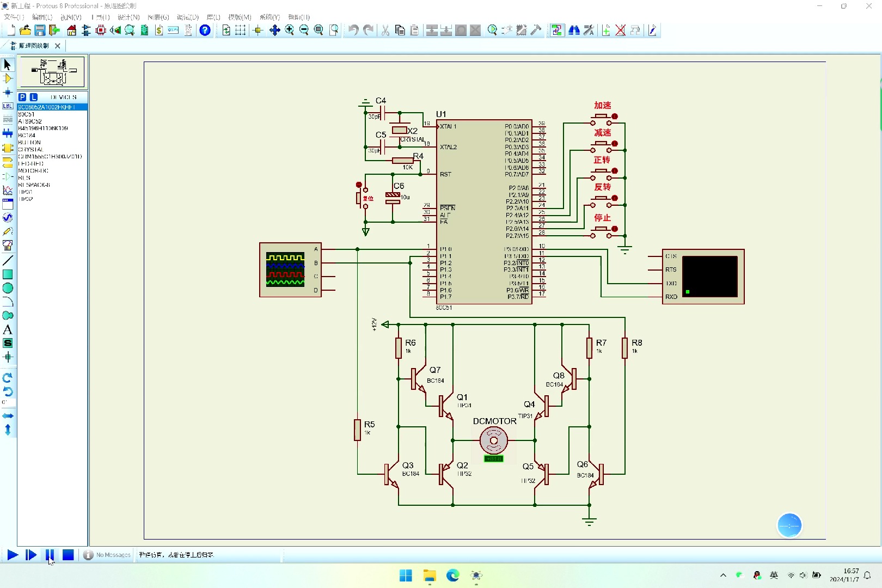Select the Graph Mode tool

pyautogui.click(x=8, y=190)
